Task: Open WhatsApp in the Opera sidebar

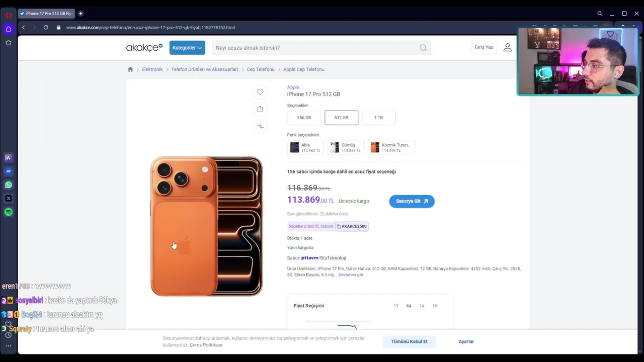Action: 9,185
